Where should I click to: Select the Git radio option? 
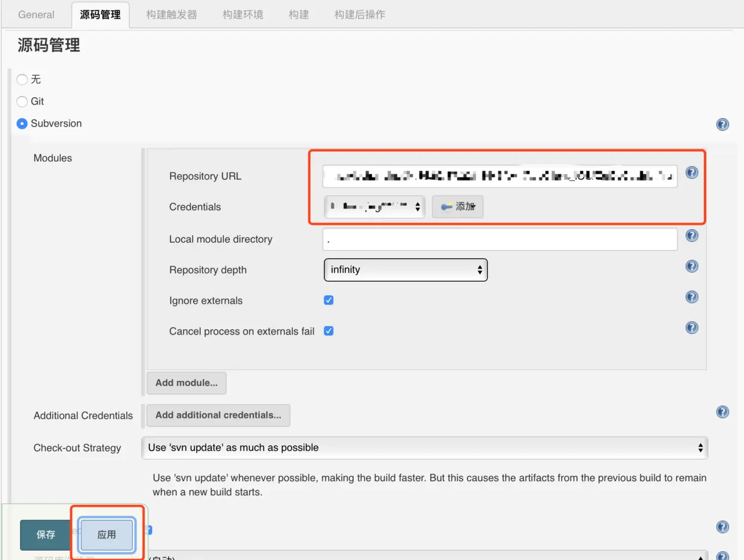coord(22,101)
